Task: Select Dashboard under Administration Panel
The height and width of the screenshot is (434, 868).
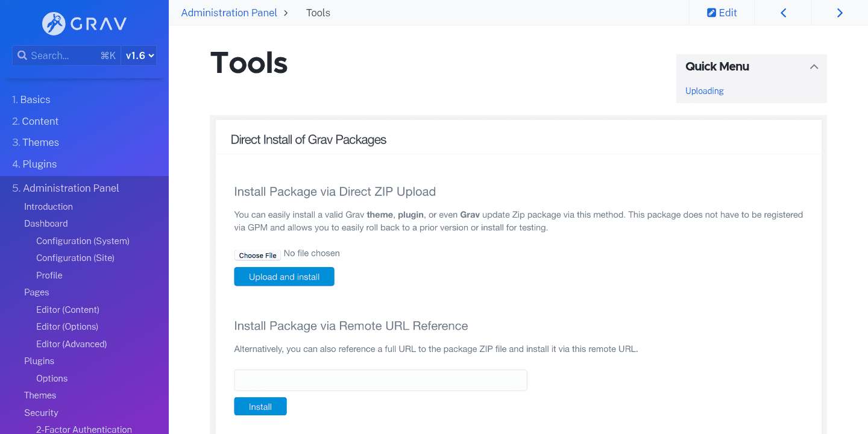Action: (x=46, y=223)
